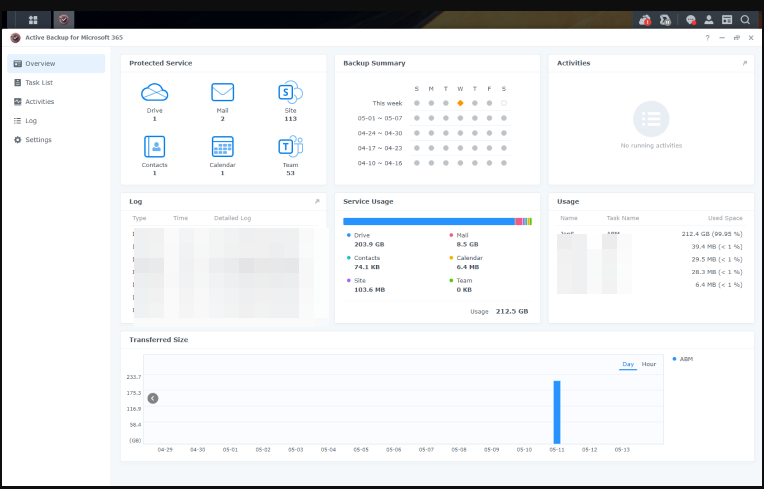The width and height of the screenshot is (764, 489).
Task: Click the Task Name column header in Usage
Action: coord(622,218)
